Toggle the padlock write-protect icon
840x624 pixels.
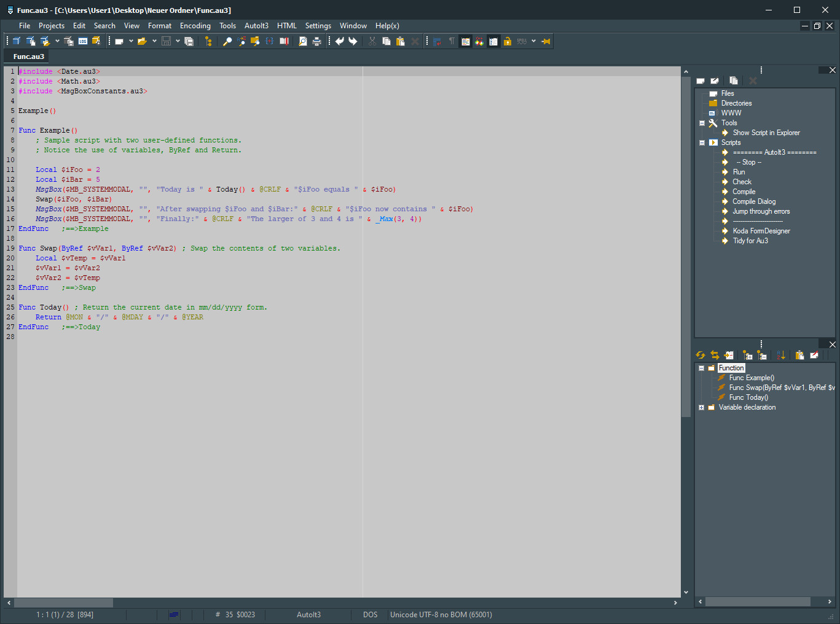point(507,41)
